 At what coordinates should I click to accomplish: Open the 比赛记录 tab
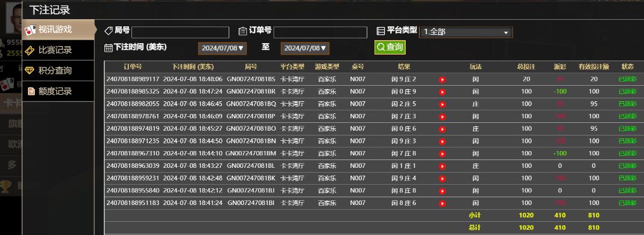coord(58,50)
